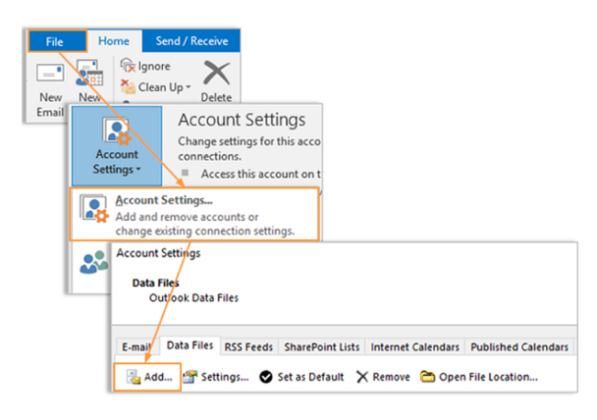This screenshot has width=597, height=420.
Task: Select the Data Files tab
Action: click(x=190, y=345)
